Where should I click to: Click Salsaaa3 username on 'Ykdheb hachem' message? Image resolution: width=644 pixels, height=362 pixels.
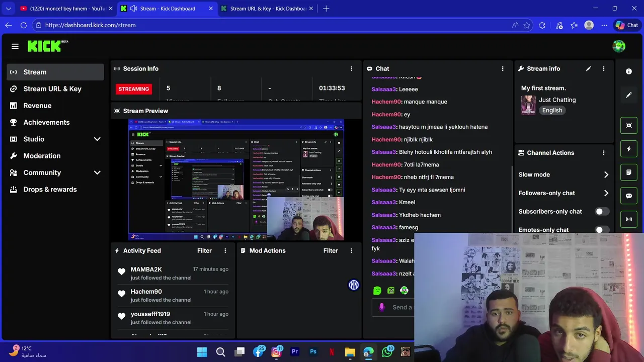tap(384, 215)
